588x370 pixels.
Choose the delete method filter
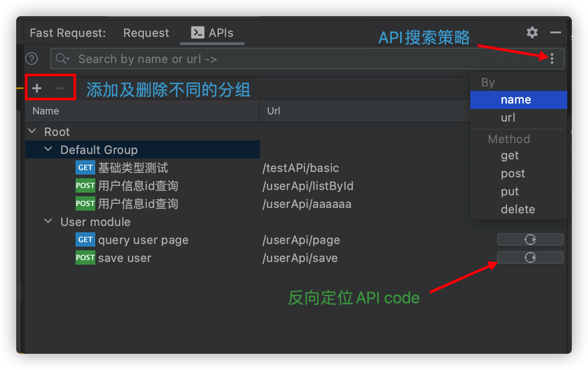tap(518, 210)
